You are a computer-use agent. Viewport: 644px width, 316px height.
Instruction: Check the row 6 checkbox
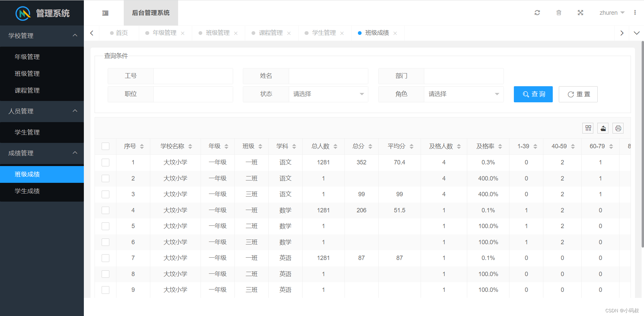tap(105, 242)
